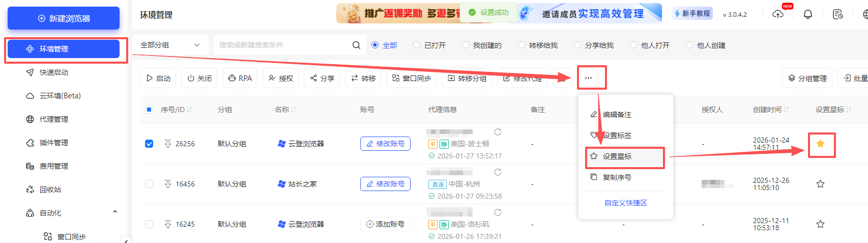Click pin-to-top icon for row 16456

168,184
